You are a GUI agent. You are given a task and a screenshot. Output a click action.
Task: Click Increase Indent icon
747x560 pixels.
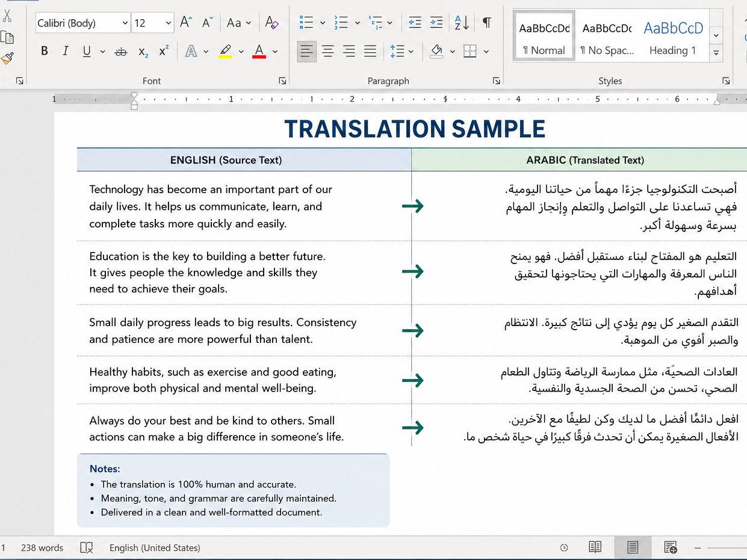pyautogui.click(x=436, y=23)
